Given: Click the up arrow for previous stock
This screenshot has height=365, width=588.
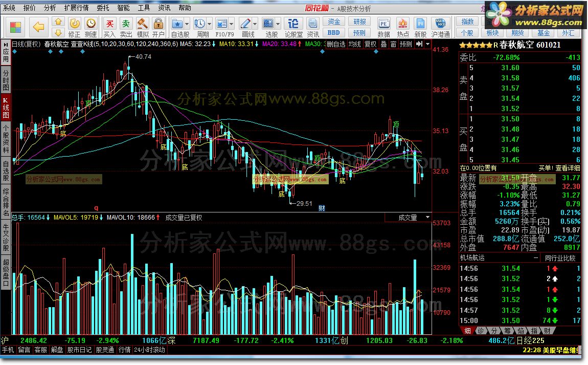Looking at the screenshot, I should (x=58, y=22).
